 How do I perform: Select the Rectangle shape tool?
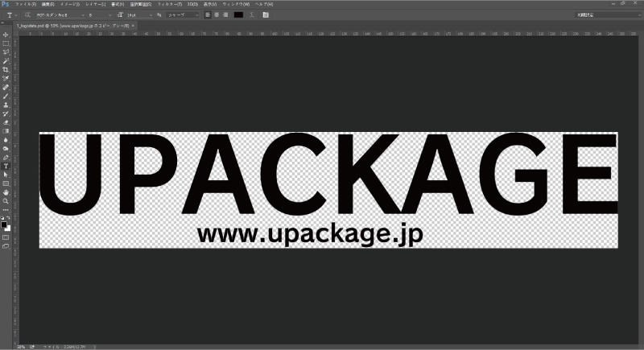pyautogui.click(x=6, y=183)
